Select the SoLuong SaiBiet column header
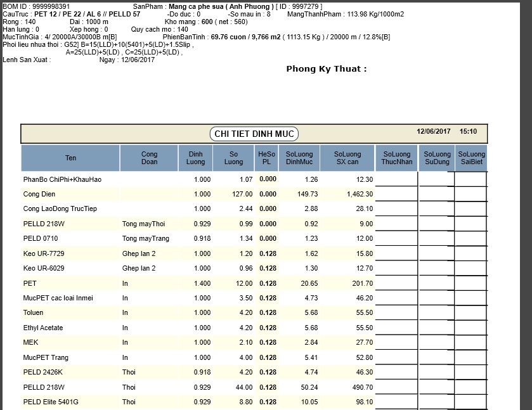532x410 pixels. (x=471, y=158)
